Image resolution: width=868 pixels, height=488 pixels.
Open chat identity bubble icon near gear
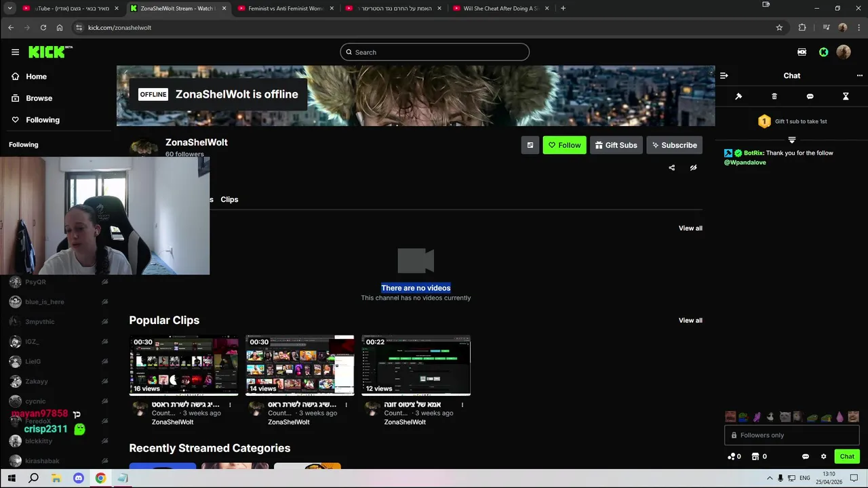pos(805,456)
